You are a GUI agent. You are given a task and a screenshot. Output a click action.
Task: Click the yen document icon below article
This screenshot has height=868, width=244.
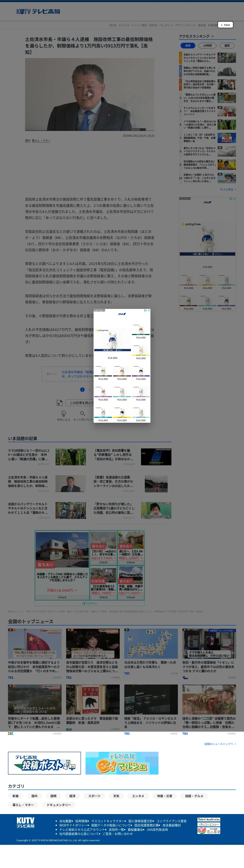tap(60, 403)
